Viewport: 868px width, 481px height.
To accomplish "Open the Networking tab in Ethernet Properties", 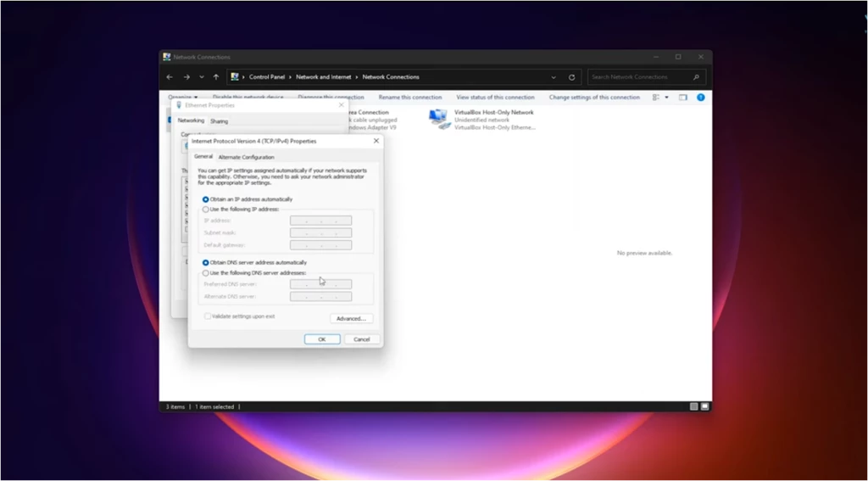I will 191,120.
